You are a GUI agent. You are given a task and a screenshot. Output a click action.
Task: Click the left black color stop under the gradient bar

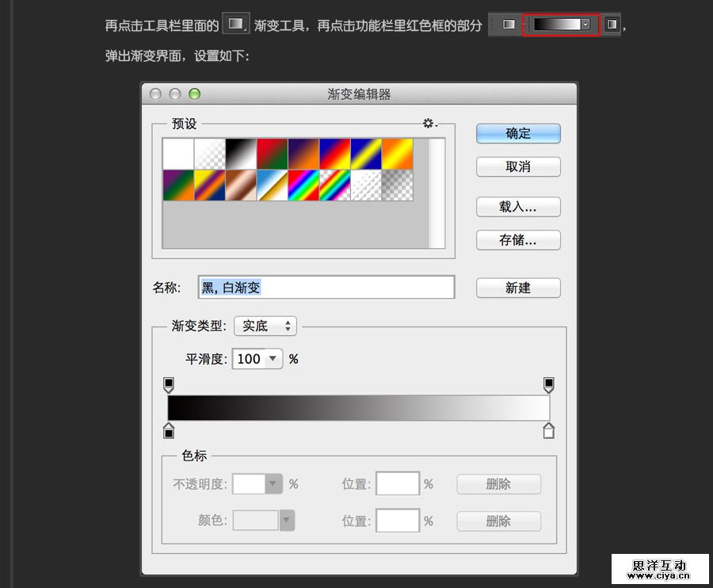(169, 430)
